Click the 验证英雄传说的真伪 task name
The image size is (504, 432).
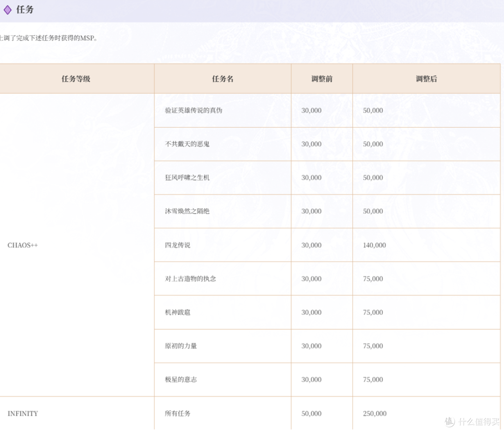(194, 110)
